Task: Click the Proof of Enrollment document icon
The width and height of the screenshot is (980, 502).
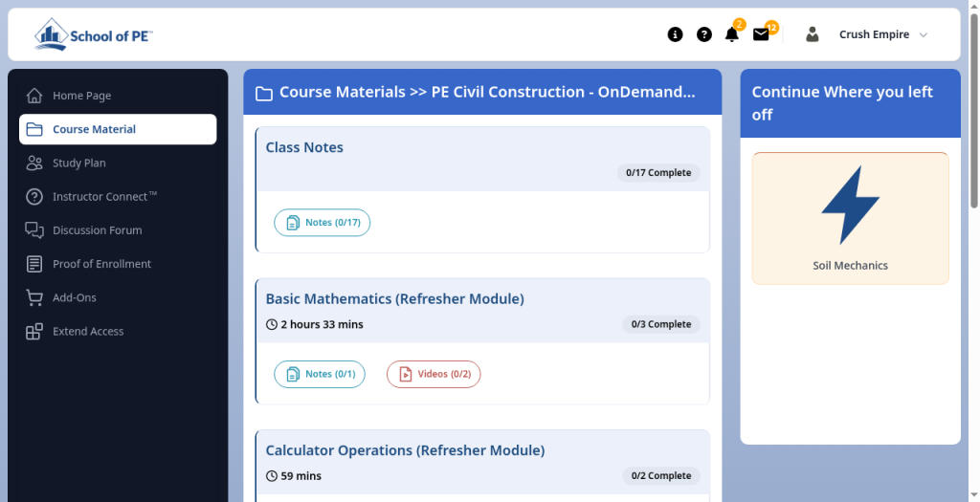Action: 34,264
